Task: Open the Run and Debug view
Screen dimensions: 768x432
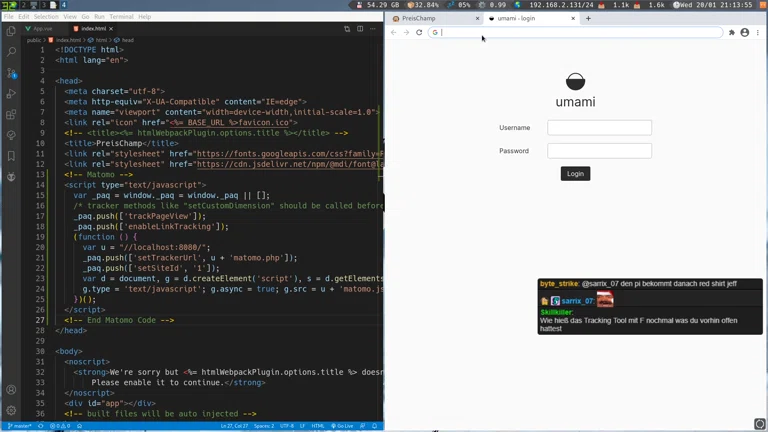Action: coord(11,94)
